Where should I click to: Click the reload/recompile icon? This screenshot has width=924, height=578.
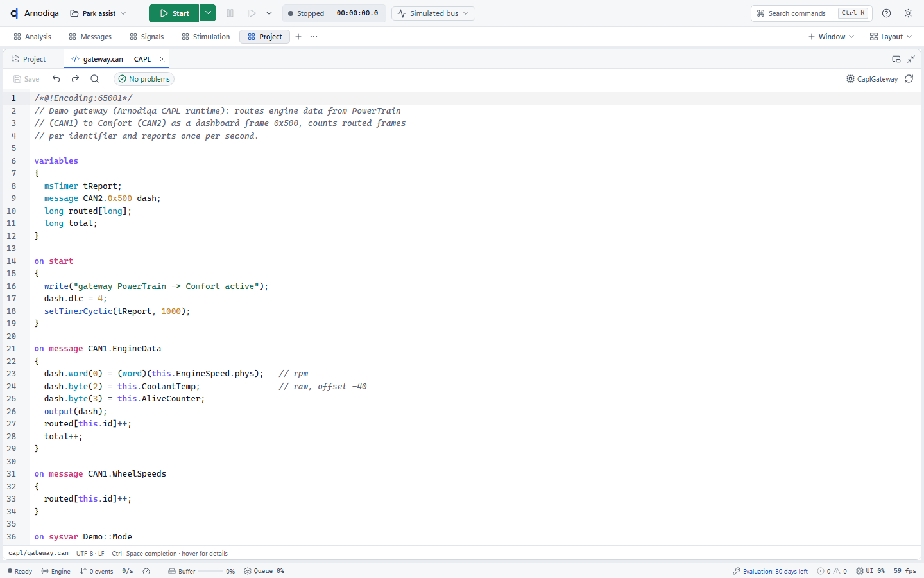(909, 79)
